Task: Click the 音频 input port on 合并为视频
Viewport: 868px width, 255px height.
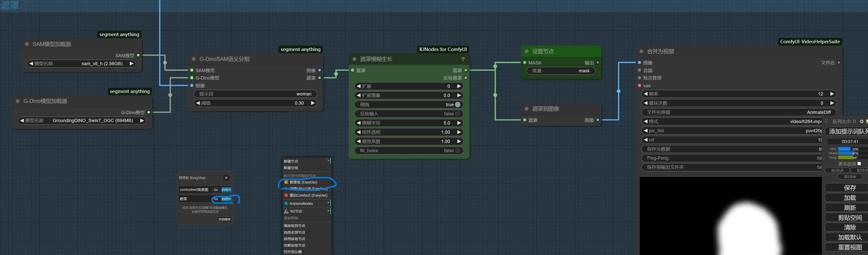Action: (640, 70)
